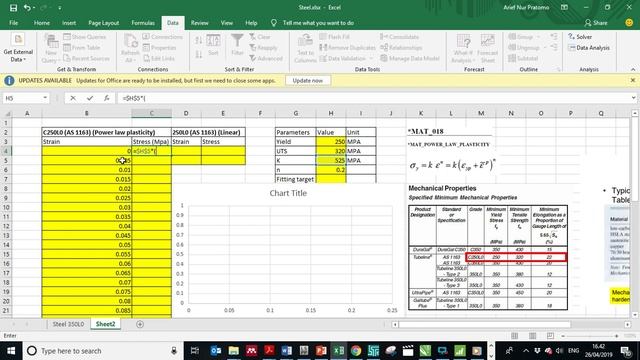
Task: Open the Insert Function fx icon
Action: point(107,98)
